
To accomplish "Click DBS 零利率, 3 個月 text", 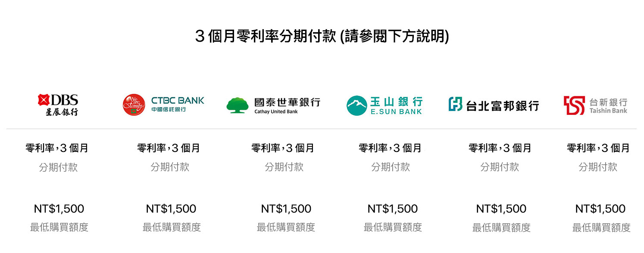I will click(x=57, y=148).
